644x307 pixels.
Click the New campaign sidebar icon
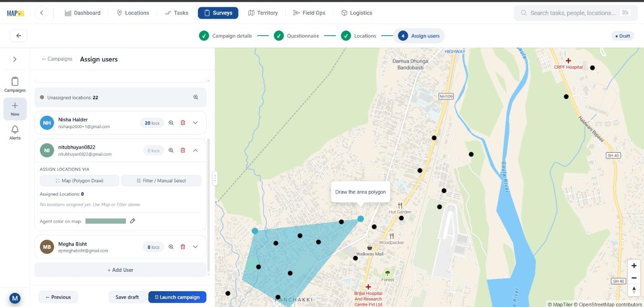point(15,109)
